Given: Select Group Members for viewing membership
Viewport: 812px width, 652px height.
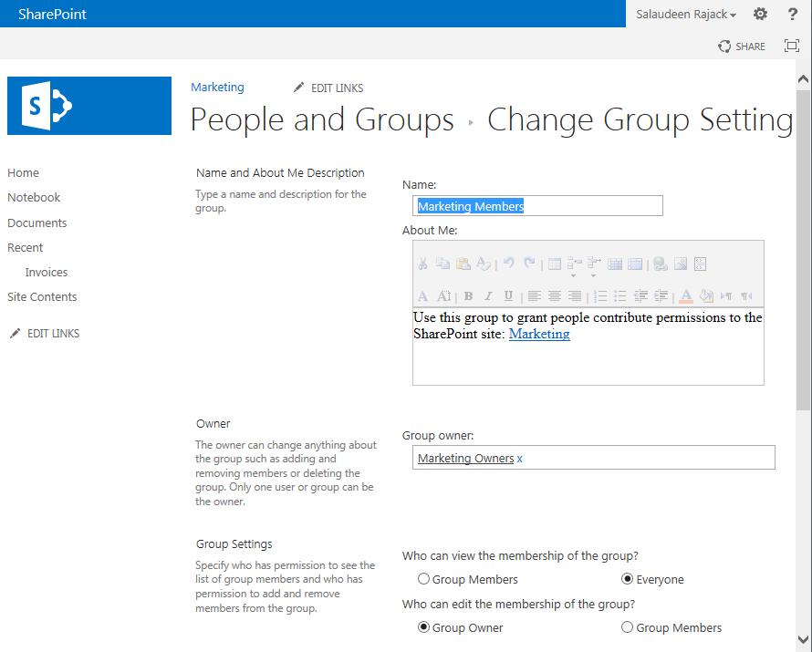Looking at the screenshot, I should [x=423, y=579].
